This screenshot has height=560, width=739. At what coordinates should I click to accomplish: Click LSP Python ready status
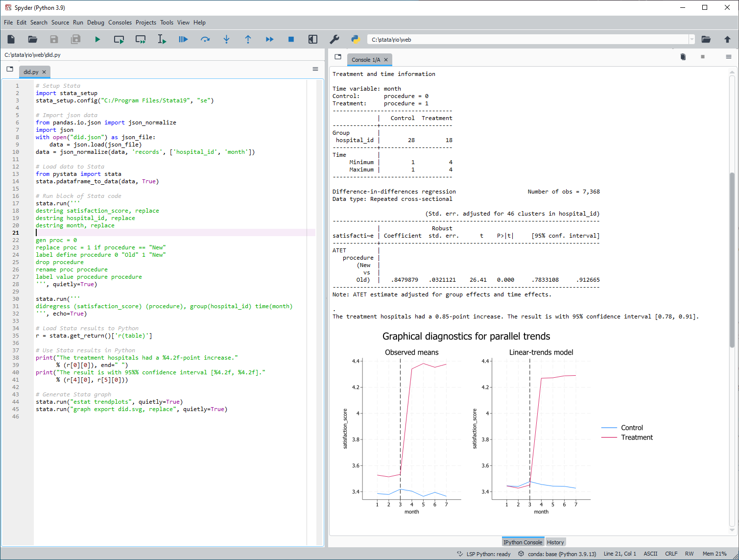click(484, 554)
